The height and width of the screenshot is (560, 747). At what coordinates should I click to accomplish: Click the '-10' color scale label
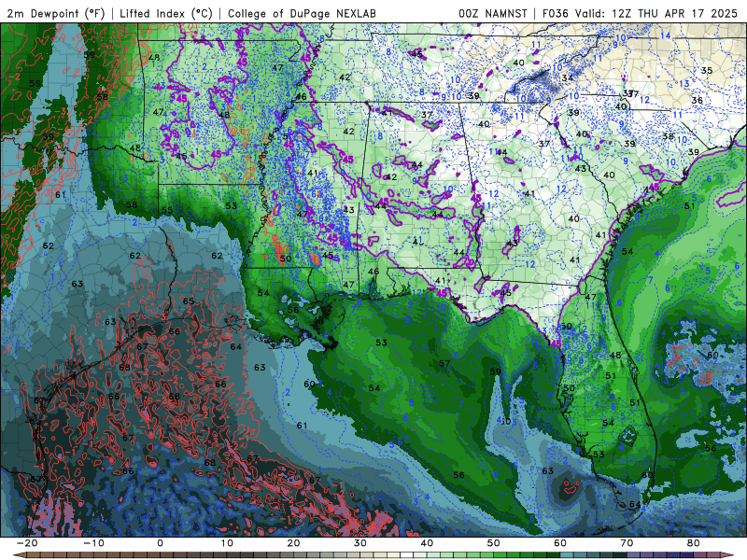[93, 543]
